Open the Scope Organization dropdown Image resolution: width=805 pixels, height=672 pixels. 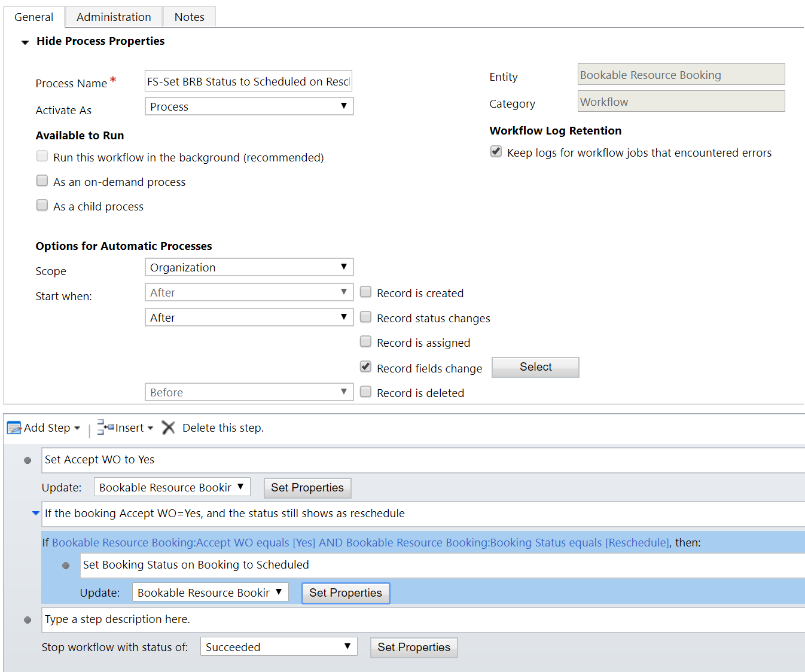(x=249, y=267)
